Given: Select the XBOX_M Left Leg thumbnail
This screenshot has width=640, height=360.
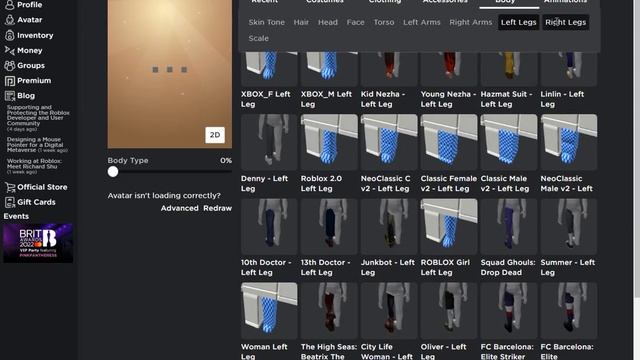Looking at the screenshot, I should point(329,69).
